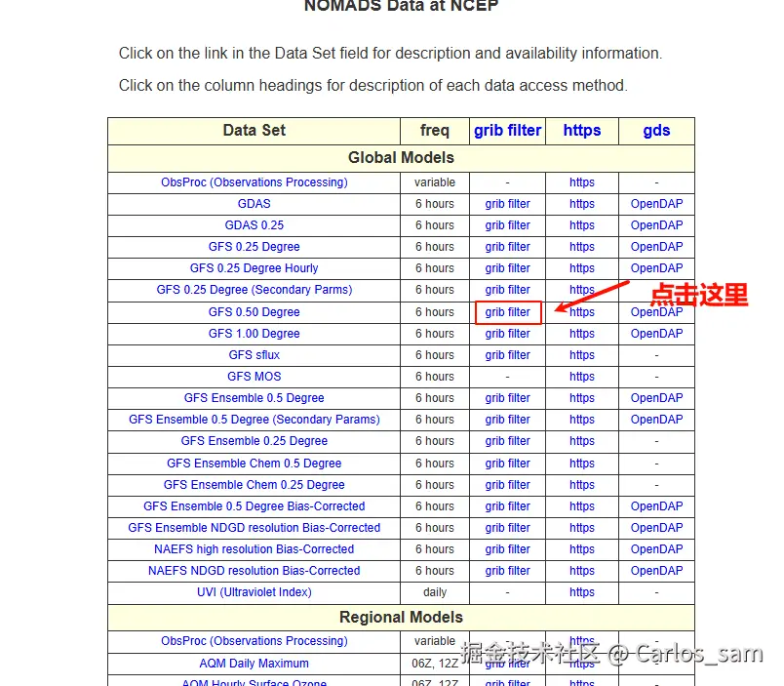Click grib filter for GFS 0.50 Degree
The height and width of the screenshot is (686, 784).
(507, 312)
